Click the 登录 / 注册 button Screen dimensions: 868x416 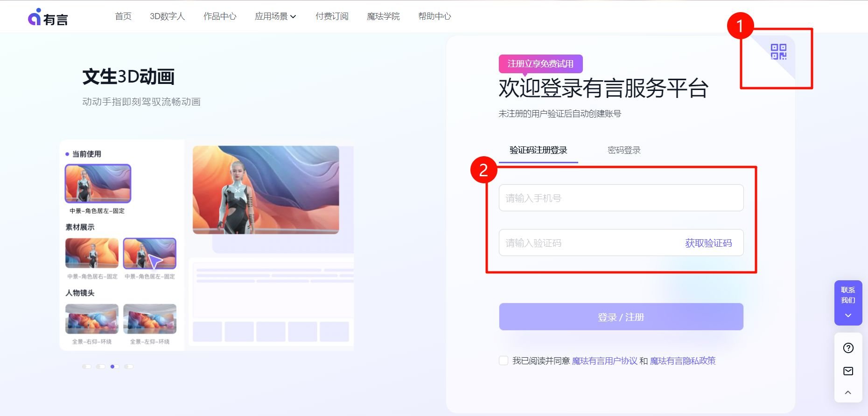(621, 317)
